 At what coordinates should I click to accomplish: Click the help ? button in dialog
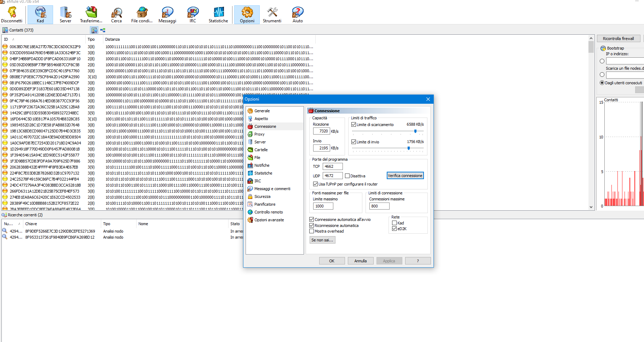[x=418, y=261]
